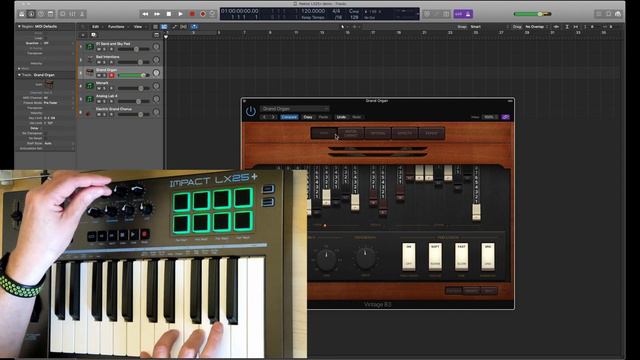The image size is (640, 360).
Task: Click the Undo button in plugin header
Action: [341, 117]
